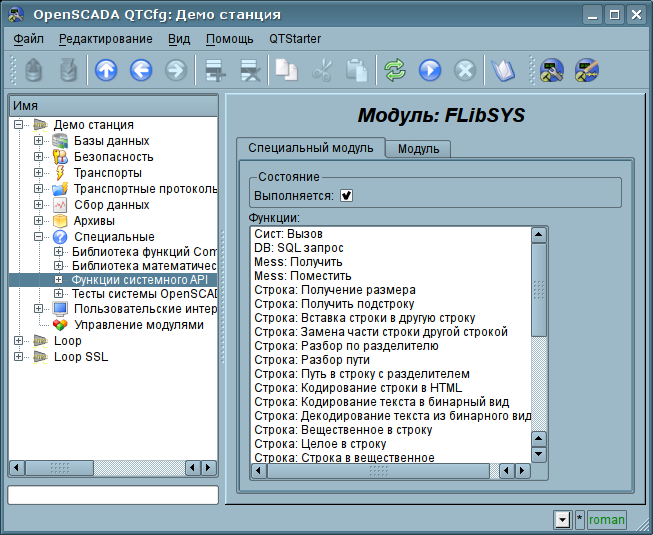Launch the second QTStarter module icon with pencil
Viewport: 653px width, 535px height.
point(587,70)
